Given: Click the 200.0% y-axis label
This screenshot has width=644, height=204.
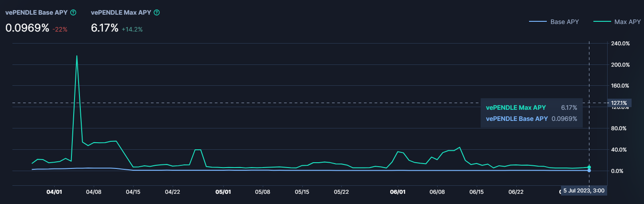Looking at the screenshot, I should click(620, 65).
